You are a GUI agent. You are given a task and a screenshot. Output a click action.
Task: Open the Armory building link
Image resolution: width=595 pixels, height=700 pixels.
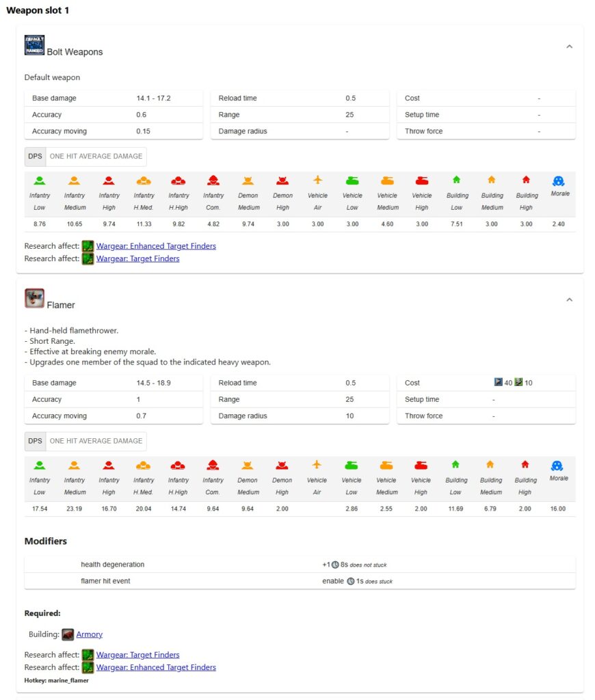[89, 634]
